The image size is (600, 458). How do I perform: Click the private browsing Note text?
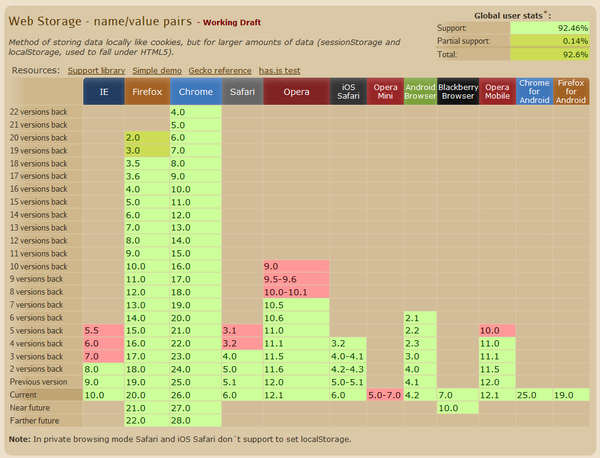coord(180,439)
